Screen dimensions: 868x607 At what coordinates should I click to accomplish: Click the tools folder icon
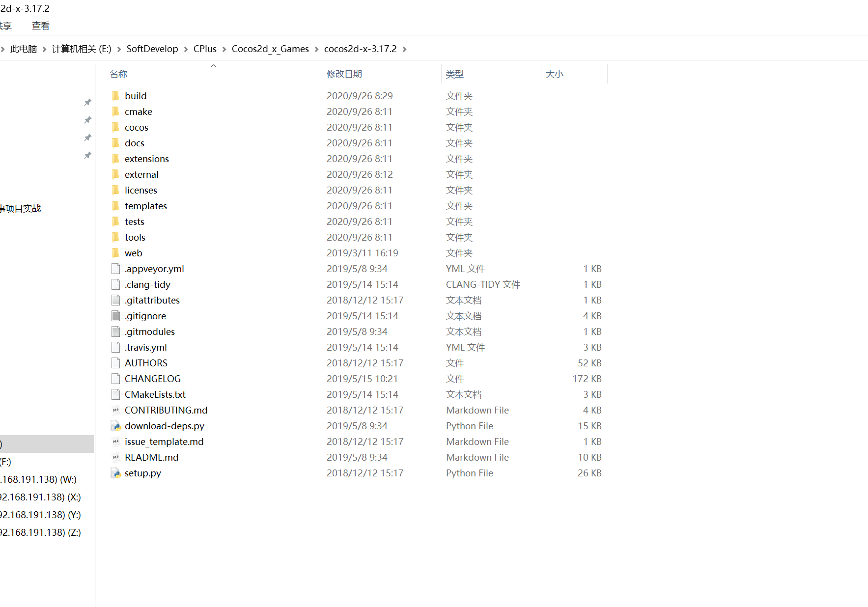pos(115,237)
